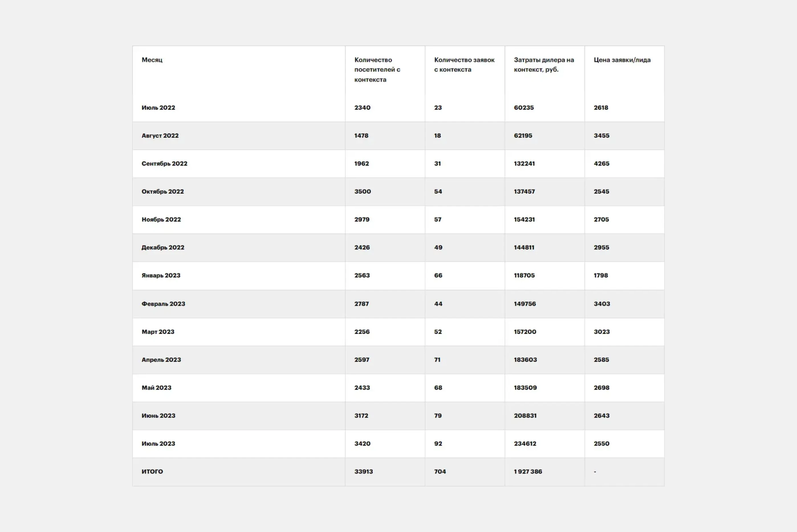Image resolution: width=797 pixels, height=532 pixels.
Task: Select lead price 3403 in February row
Action: click(601, 304)
